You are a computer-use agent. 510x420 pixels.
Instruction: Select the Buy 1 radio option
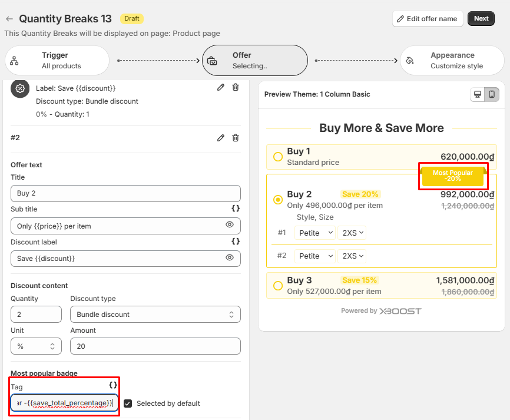click(x=278, y=157)
